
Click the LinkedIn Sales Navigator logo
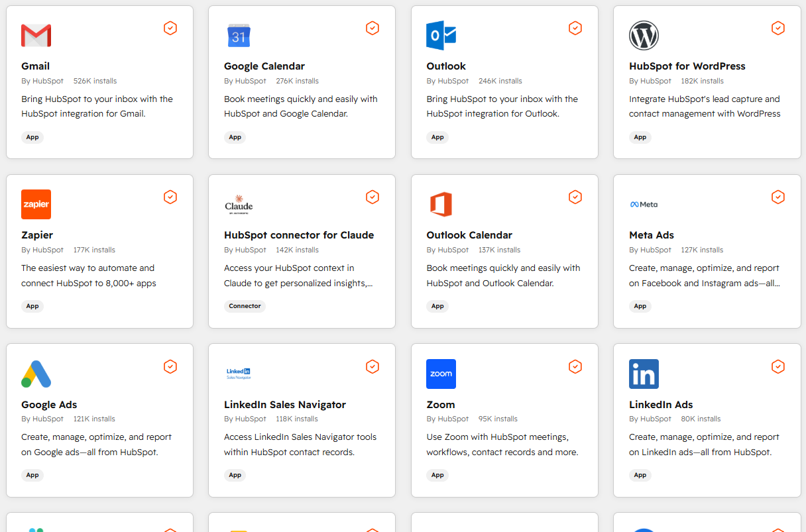(x=239, y=374)
